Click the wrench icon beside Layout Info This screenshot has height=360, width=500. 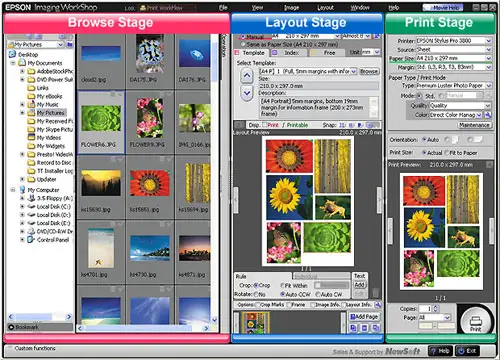click(x=378, y=305)
